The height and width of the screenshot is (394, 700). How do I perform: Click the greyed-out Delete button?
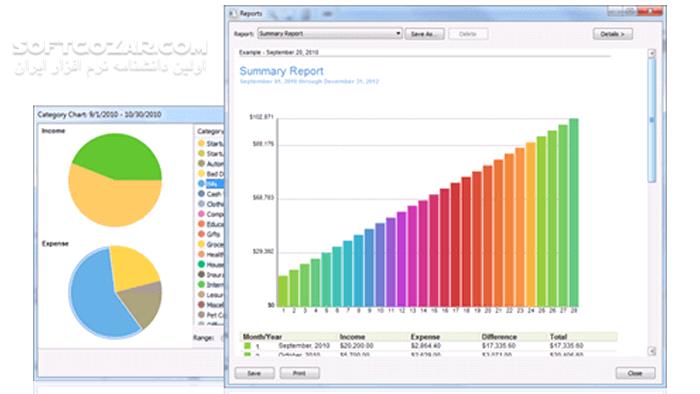pyautogui.click(x=467, y=34)
